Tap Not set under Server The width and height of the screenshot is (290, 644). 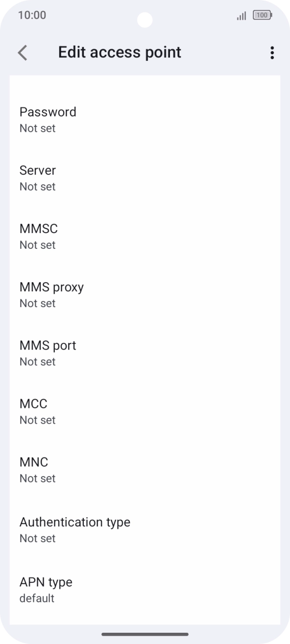tap(37, 187)
